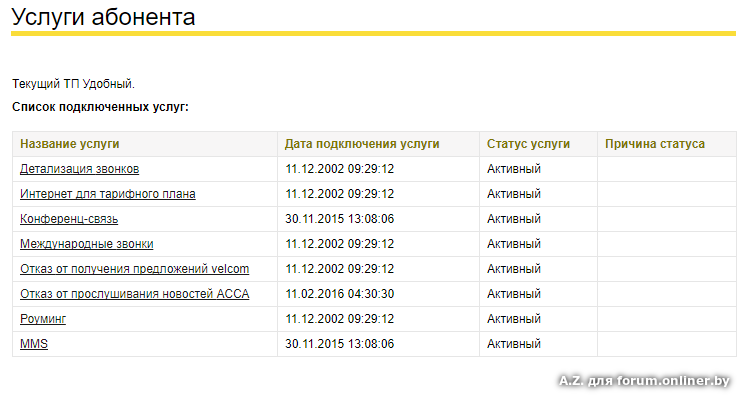
Task: Open Отказ от получения предложений velcom link
Action: pyautogui.click(x=134, y=269)
